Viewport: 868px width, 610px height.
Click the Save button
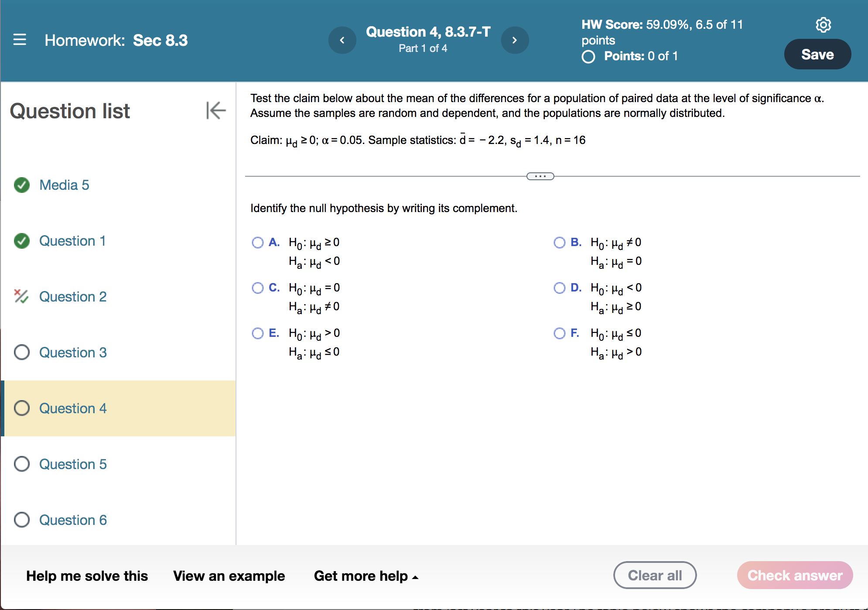(x=817, y=55)
